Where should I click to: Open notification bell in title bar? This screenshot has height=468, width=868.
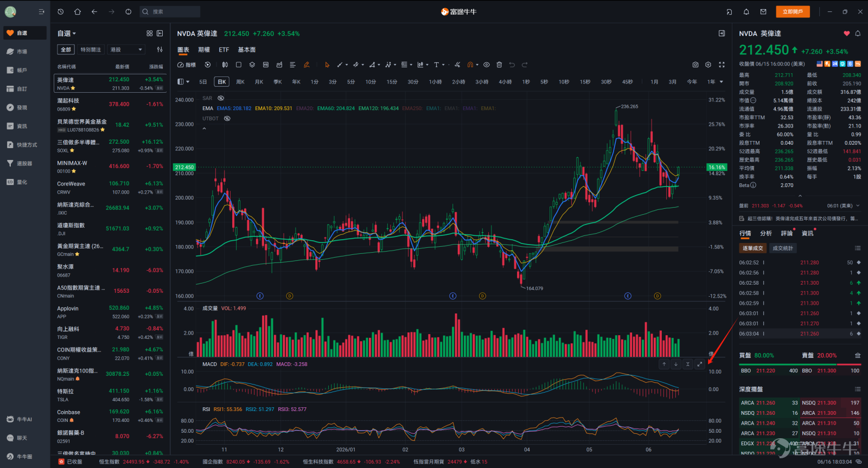click(746, 11)
